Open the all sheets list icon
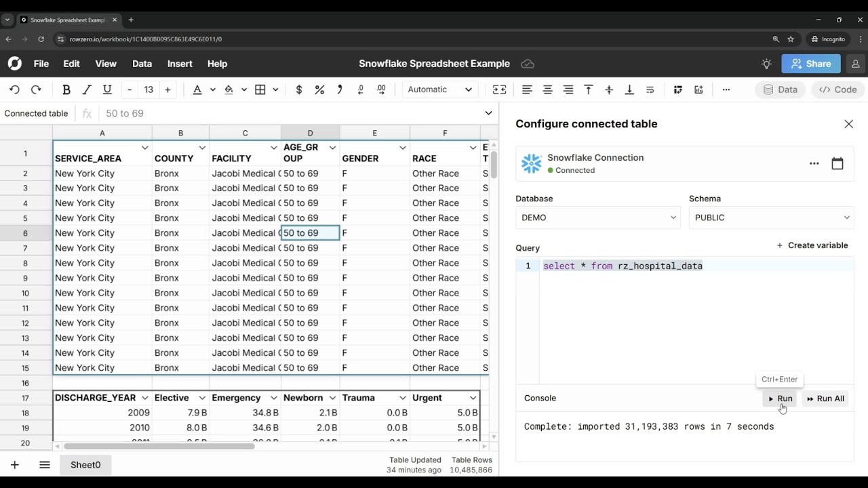 click(x=45, y=465)
